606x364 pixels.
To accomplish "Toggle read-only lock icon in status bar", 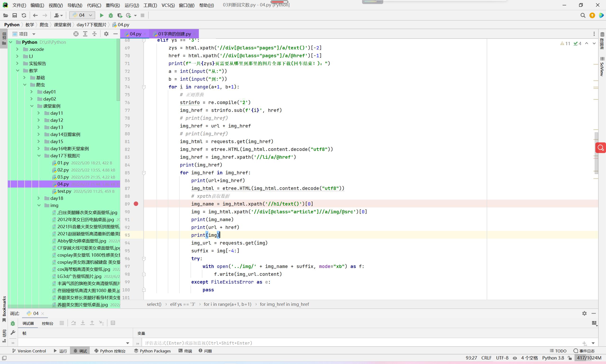I will click(570, 358).
